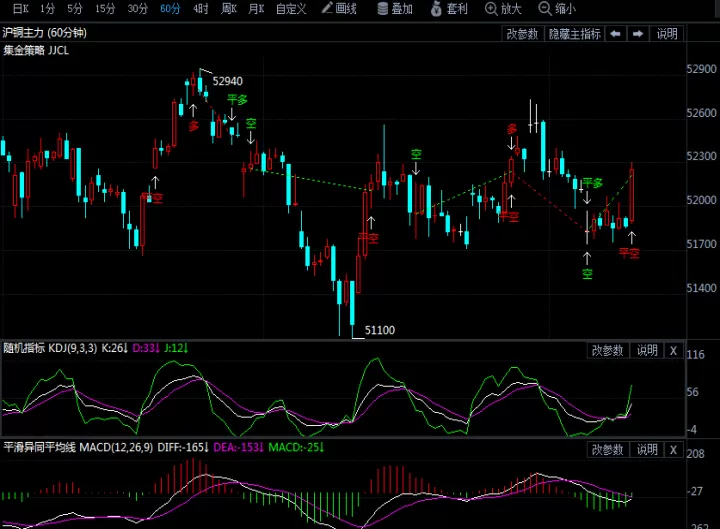This screenshot has width=720, height=529.
Task: Click the 沪铜主力 (60分钟) chart title
Action: tap(45, 33)
